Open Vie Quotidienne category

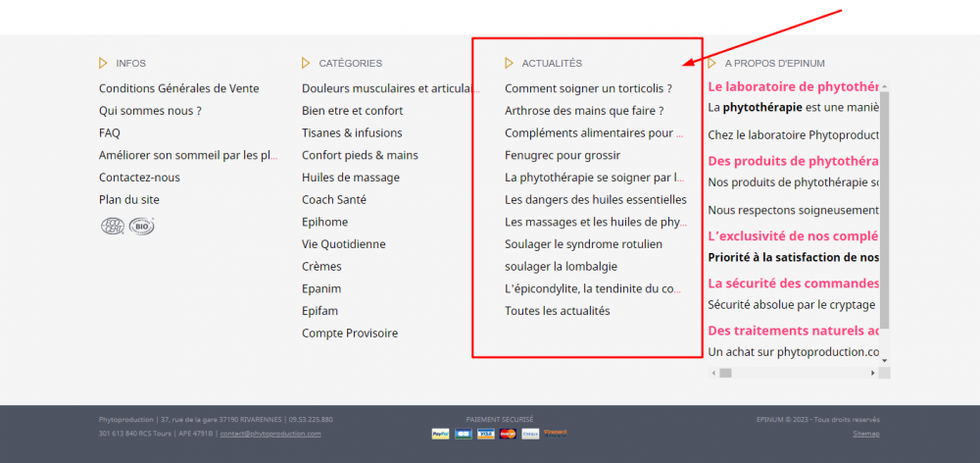point(344,244)
